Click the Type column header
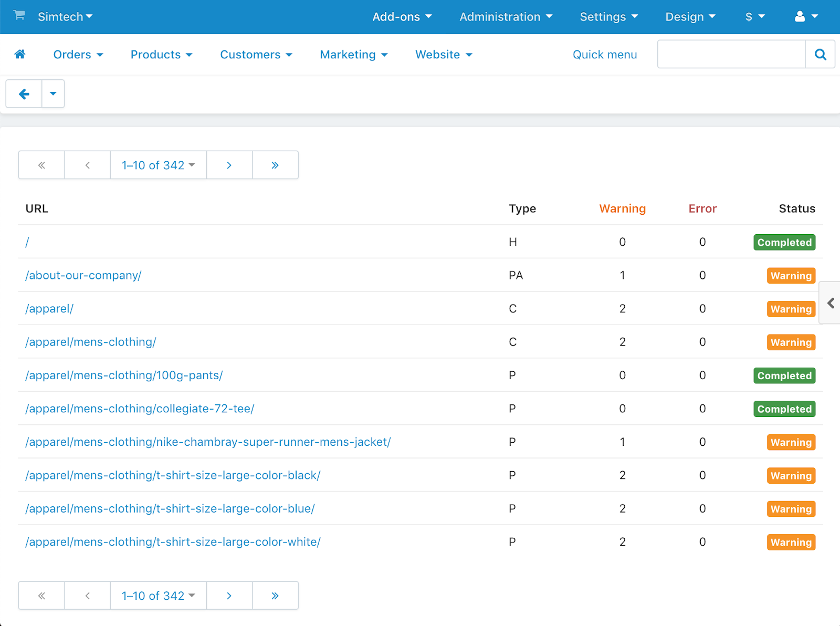The width and height of the screenshot is (840, 626). pyautogui.click(x=522, y=208)
